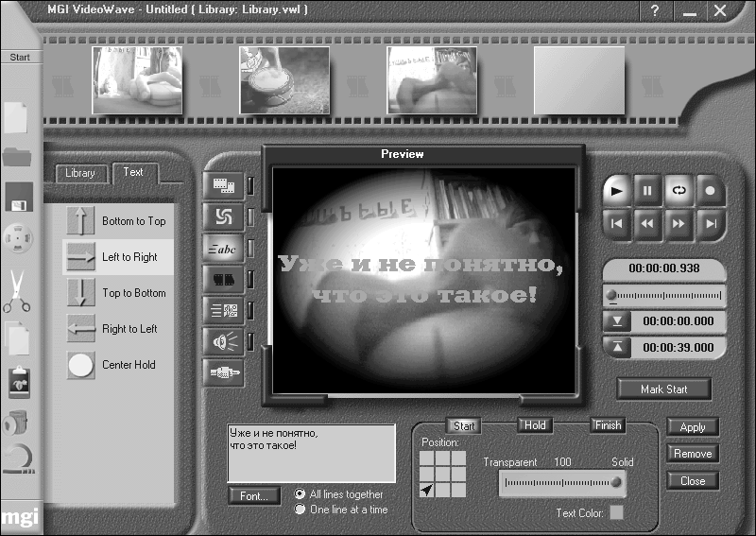Select the Hold position tab

[535, 425]
